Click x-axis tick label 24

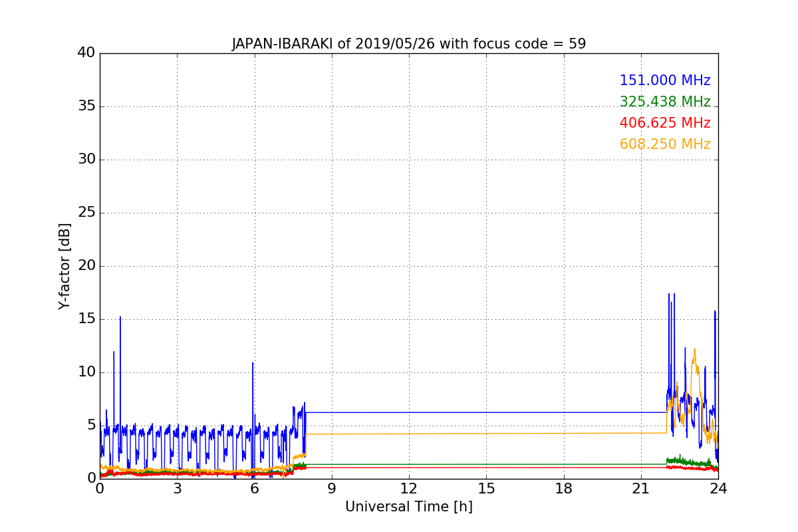pyautogui.click(x=718, y=489)
